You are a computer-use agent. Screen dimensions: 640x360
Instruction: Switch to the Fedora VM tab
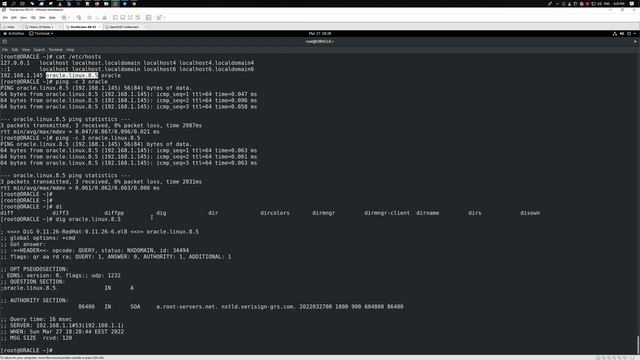point(42,27)
